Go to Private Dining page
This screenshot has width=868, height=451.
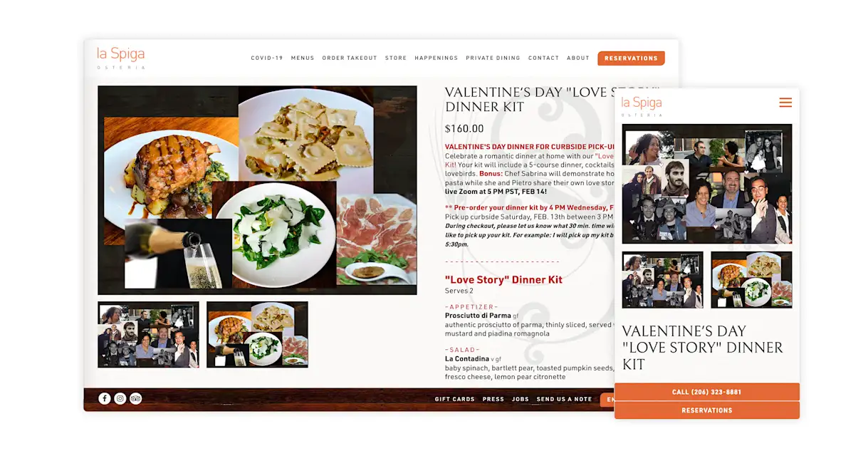tap(493, 58)
